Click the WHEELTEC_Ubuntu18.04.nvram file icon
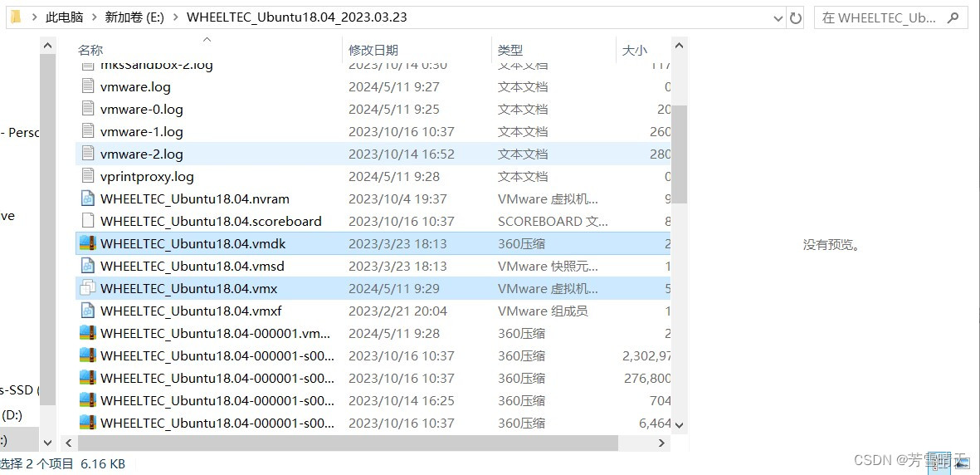Viewport: 980px width, 475px height. pos(88,199)
